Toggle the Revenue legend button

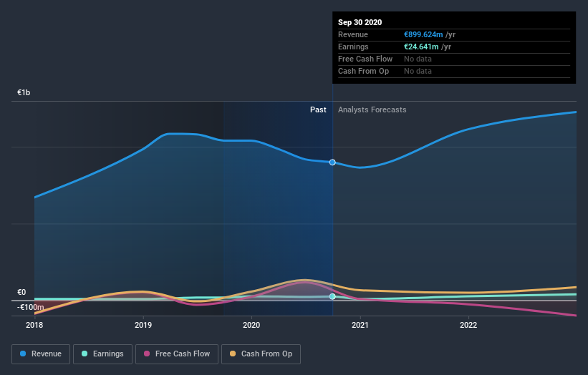(41, 354)
